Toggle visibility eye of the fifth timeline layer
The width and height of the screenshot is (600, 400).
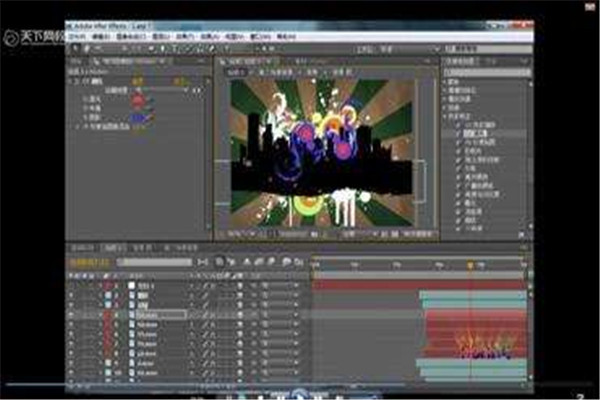pos(71,324)
